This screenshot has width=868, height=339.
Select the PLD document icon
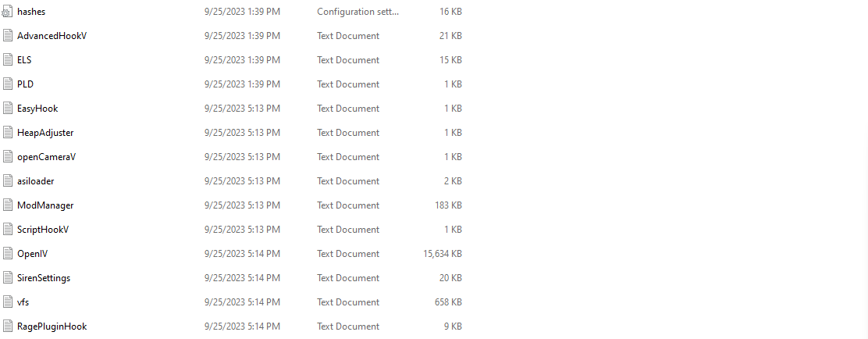click(7, 84)
